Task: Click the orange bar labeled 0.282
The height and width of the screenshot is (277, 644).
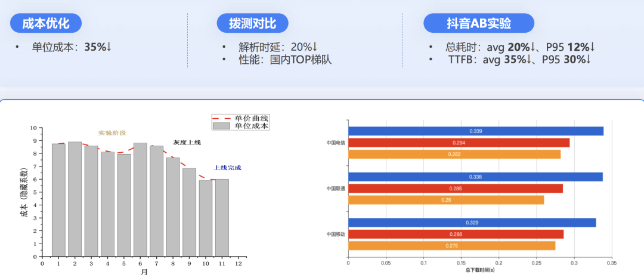Action: point(454,154)
